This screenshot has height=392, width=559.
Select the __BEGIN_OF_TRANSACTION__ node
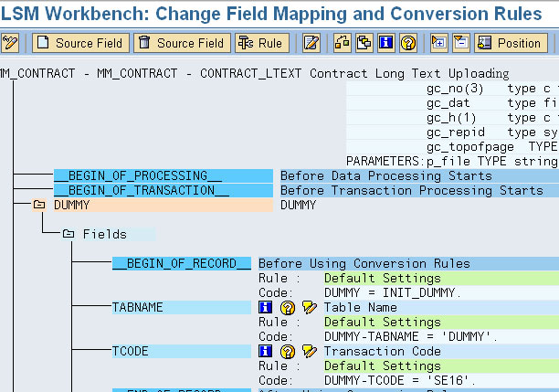point(163,190)
